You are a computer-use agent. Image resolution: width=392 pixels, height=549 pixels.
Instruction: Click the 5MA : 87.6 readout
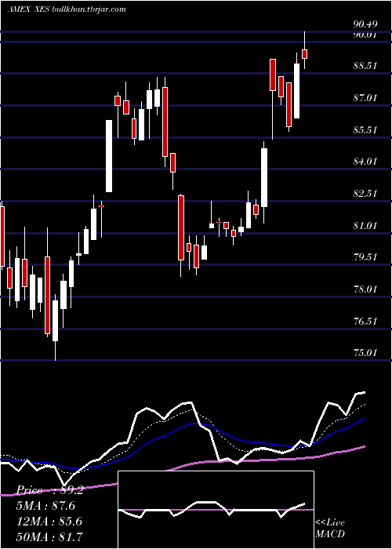pos(45,506)
